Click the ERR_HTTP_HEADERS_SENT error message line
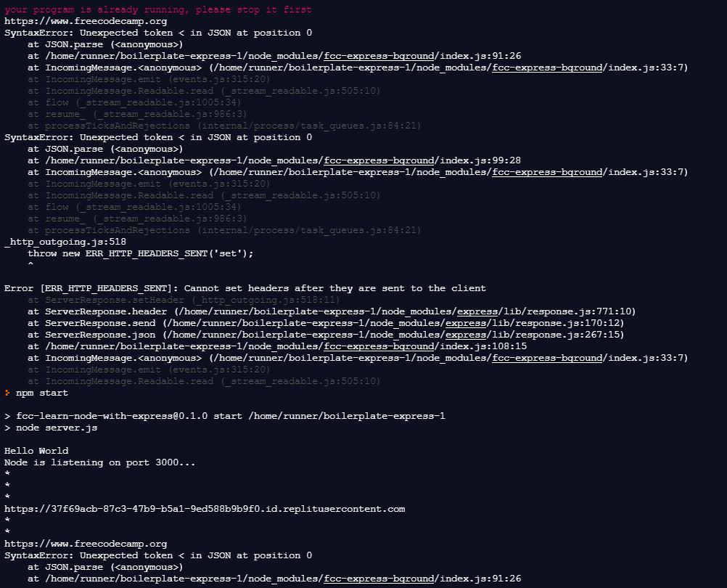Screen dimensions: 727x588 (x=245, y=288)
